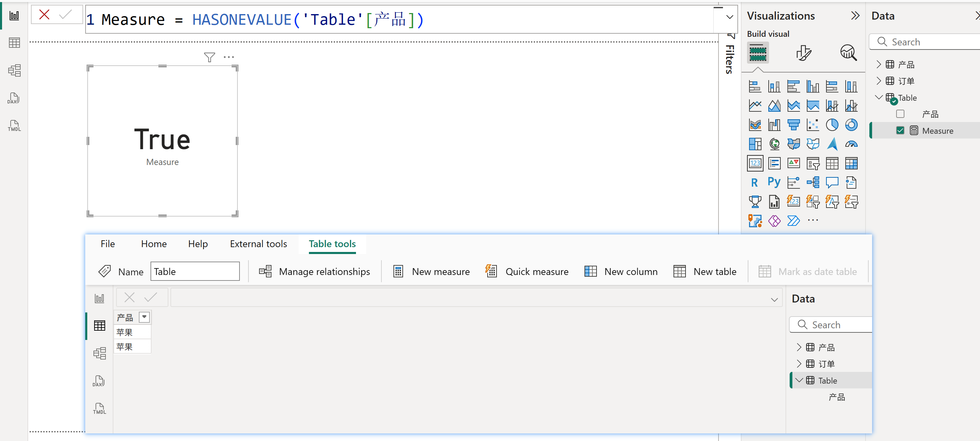Choose the gauge visual
The width and height of the screenshot is (980, 441).
(851, 144)
